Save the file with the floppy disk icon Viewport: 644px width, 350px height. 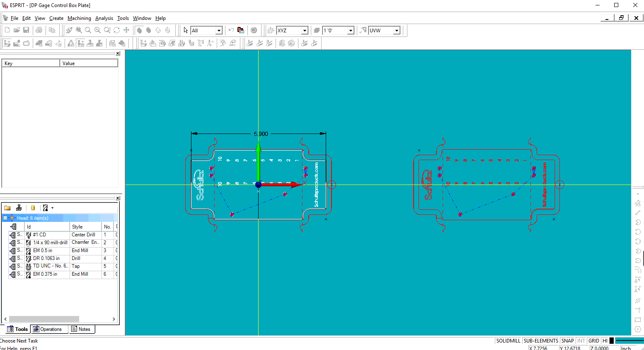tap(26, 30)
